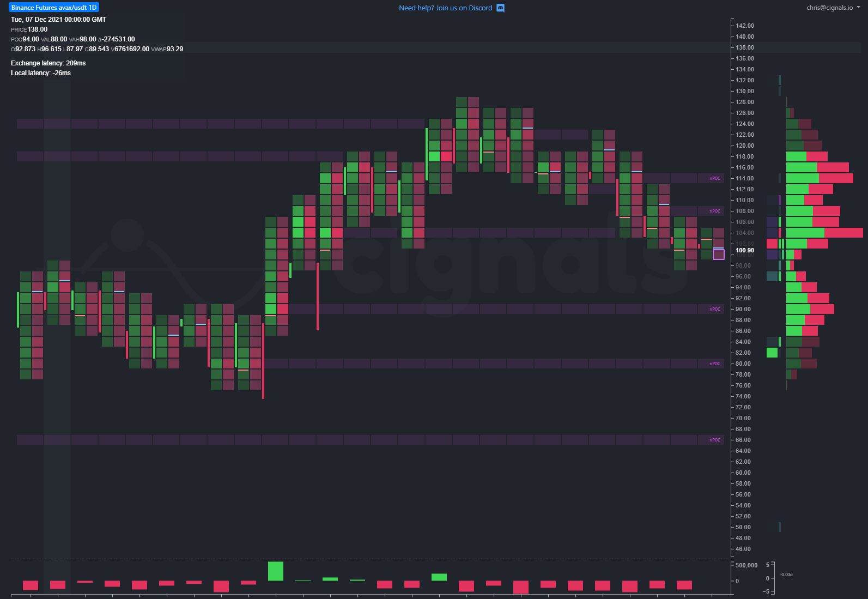Click the 76.00 price axis label
This screenshot has height=599, width=868.
tap(743, 385)
